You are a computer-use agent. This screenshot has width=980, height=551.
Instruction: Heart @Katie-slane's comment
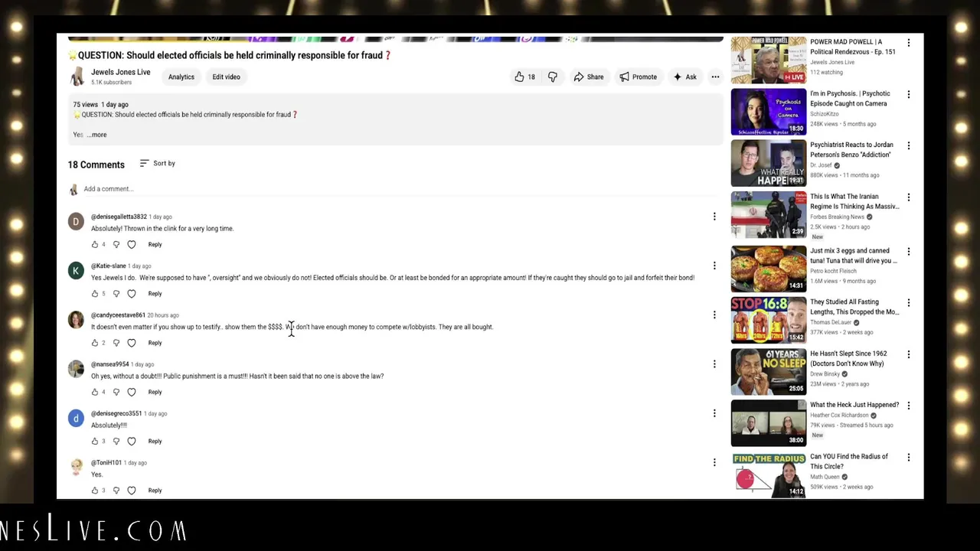click(x=132, y=293)
